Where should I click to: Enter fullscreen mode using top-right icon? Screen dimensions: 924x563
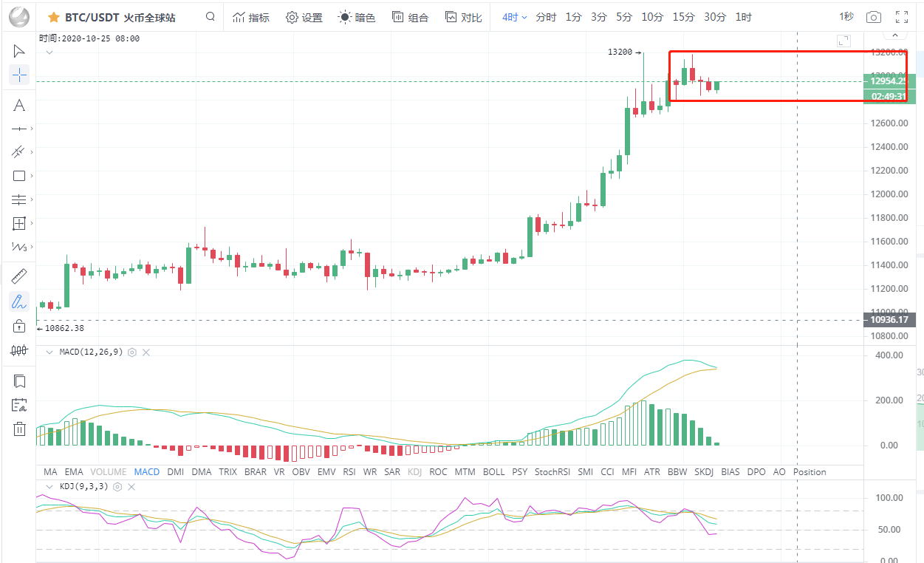(x=901, y=17)
